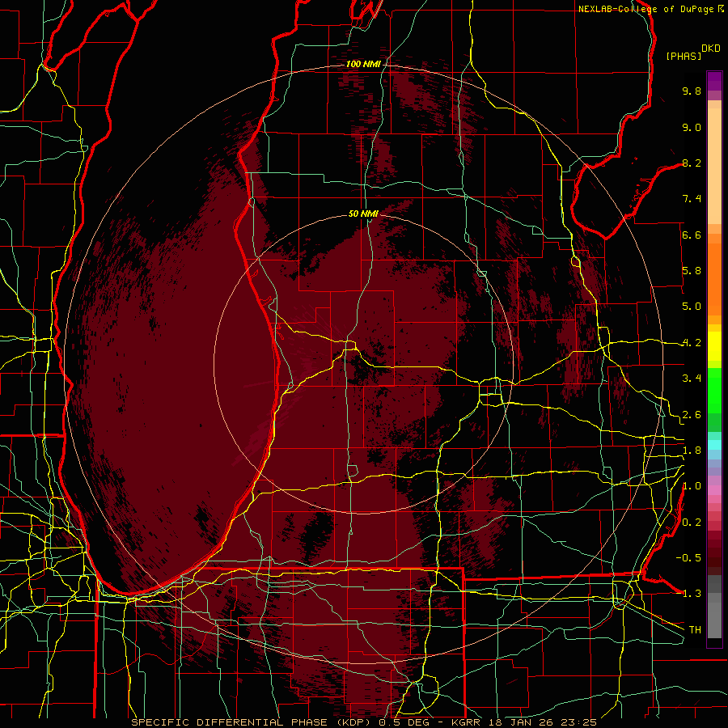Click the 5.8 value on the color scale
Viewport: 728px width, 728px height.
692,271
